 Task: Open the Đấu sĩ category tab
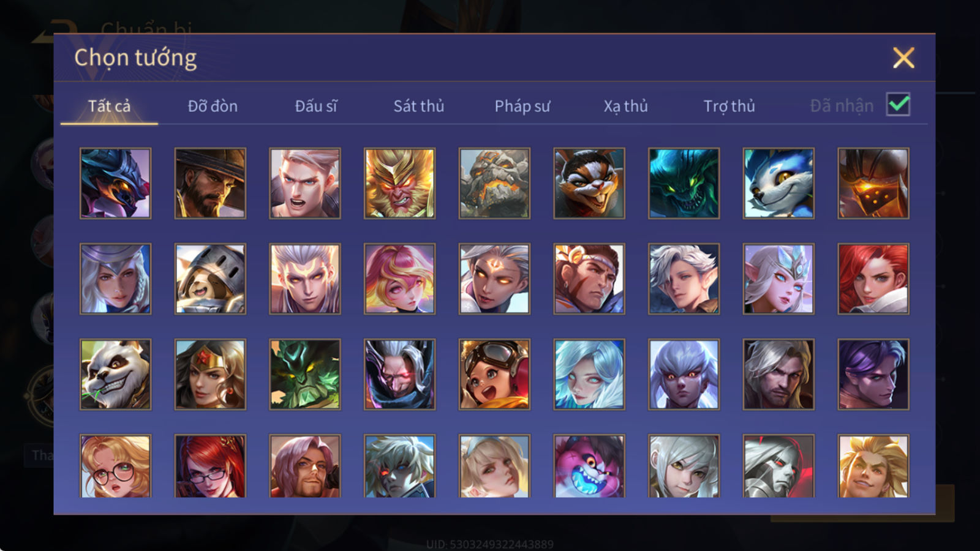316,106
